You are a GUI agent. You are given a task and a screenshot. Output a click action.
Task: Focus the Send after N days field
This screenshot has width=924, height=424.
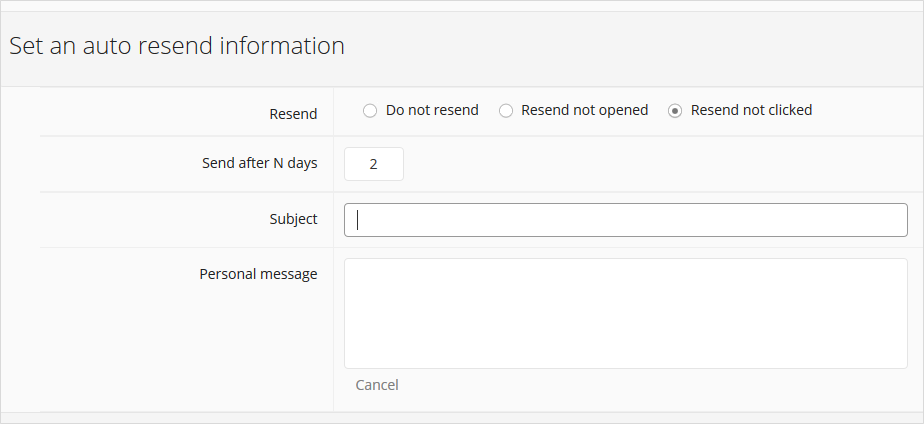coord(374,164)
